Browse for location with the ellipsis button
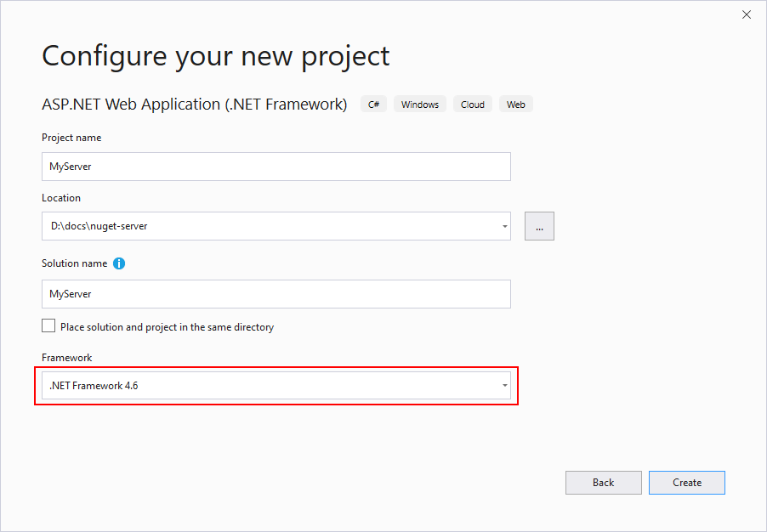The image size is (767, 532). pos(539,226)
